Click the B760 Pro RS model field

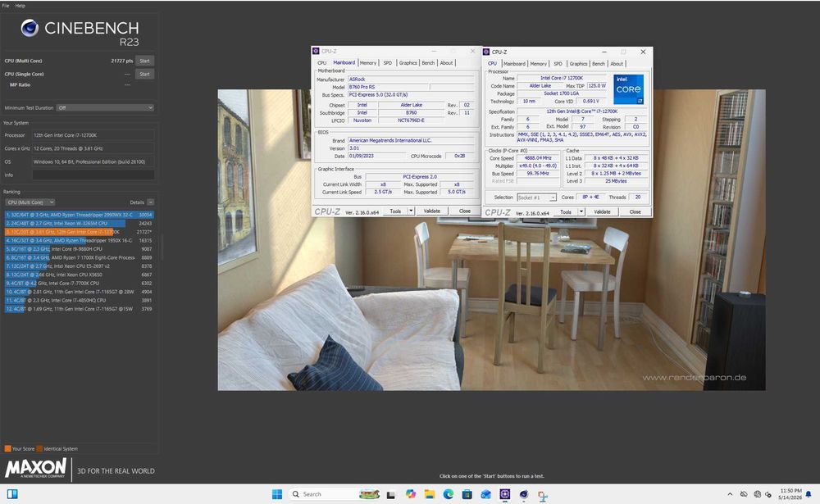[388, 88]
